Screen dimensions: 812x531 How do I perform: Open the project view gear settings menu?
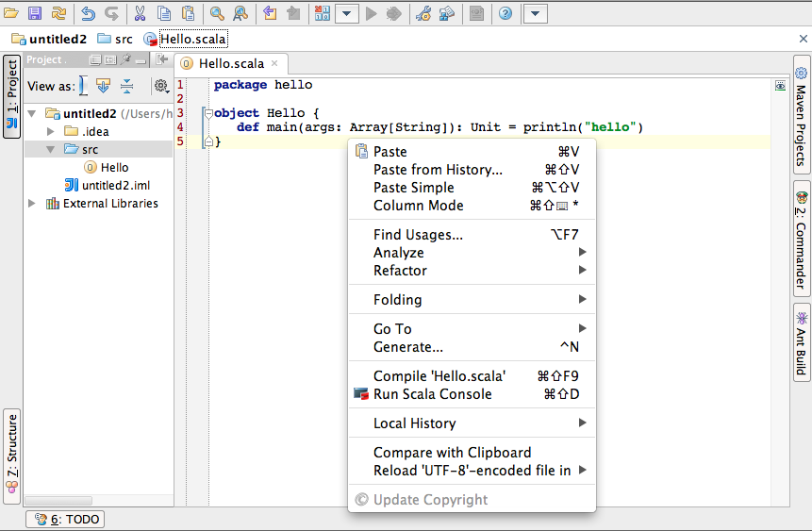click(x=161, y=86)
